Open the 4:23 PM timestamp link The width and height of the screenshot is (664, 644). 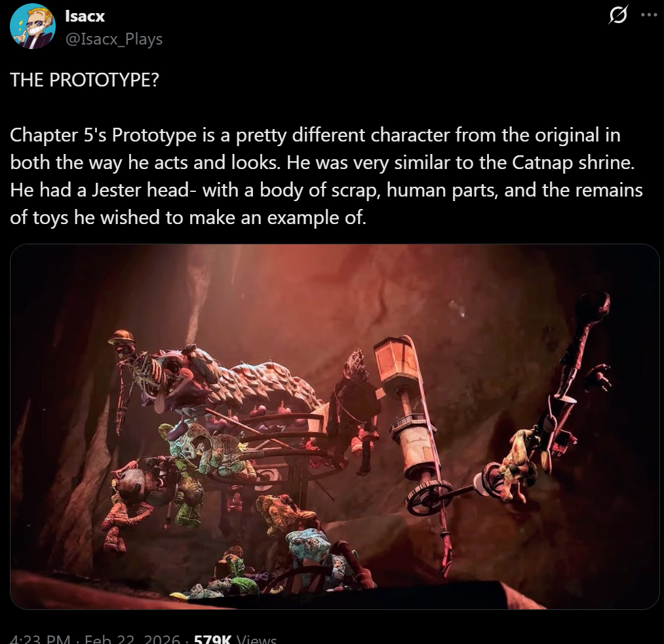pos(40,639)
